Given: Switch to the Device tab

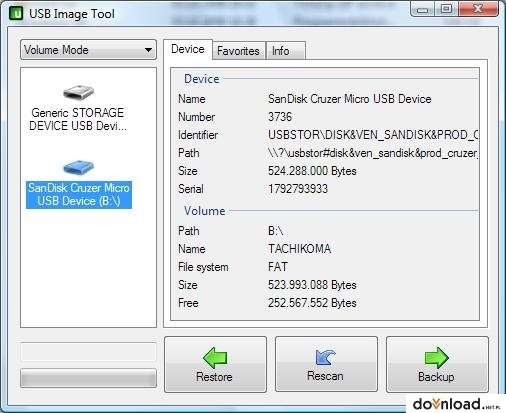Looking at the screenshot, I should point(188,49).
